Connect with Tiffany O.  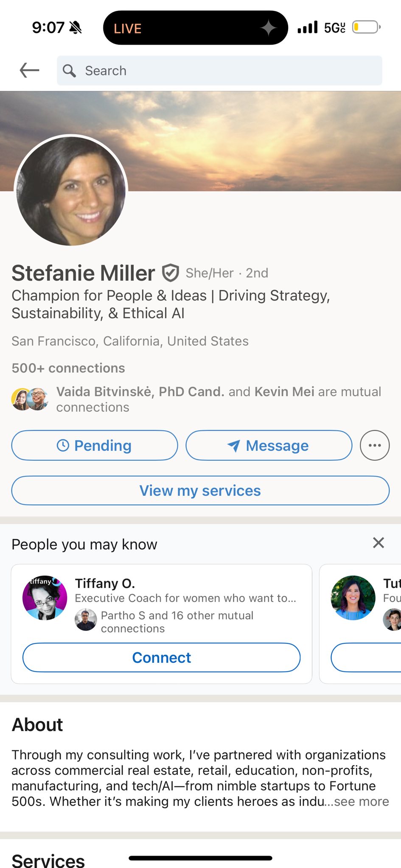162,657
